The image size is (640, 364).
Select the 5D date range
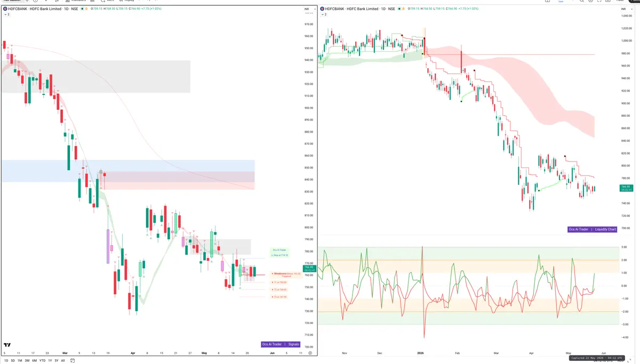point(13,361)
